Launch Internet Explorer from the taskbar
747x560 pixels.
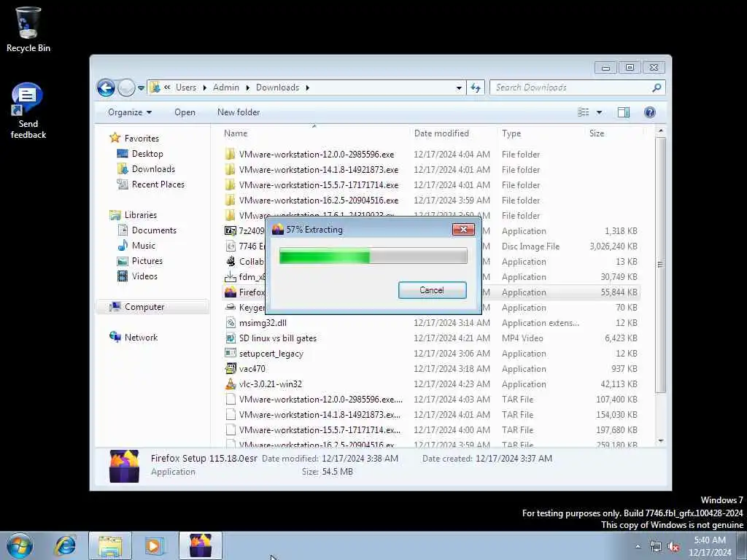(66, 545)
